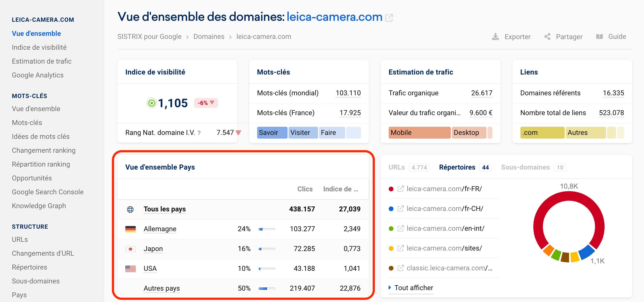Click the Allemagne country link
The height and width of the screenshot is (302, 644).
click(160, 229)
